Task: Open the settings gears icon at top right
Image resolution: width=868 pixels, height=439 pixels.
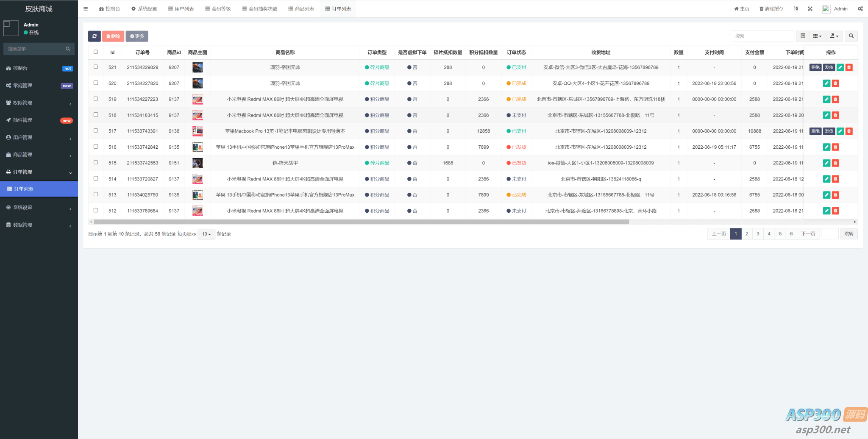Action: click(x=860, y=9)
